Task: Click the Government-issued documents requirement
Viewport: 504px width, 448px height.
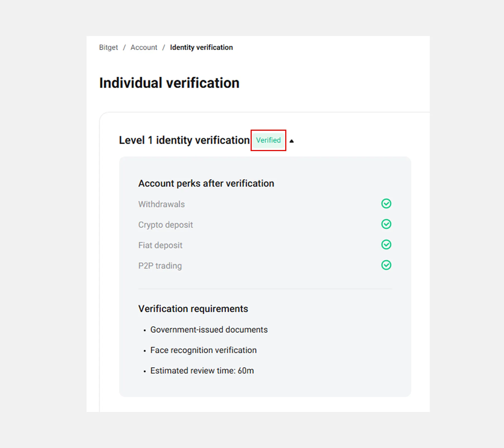Action: (x=209, y=330)
